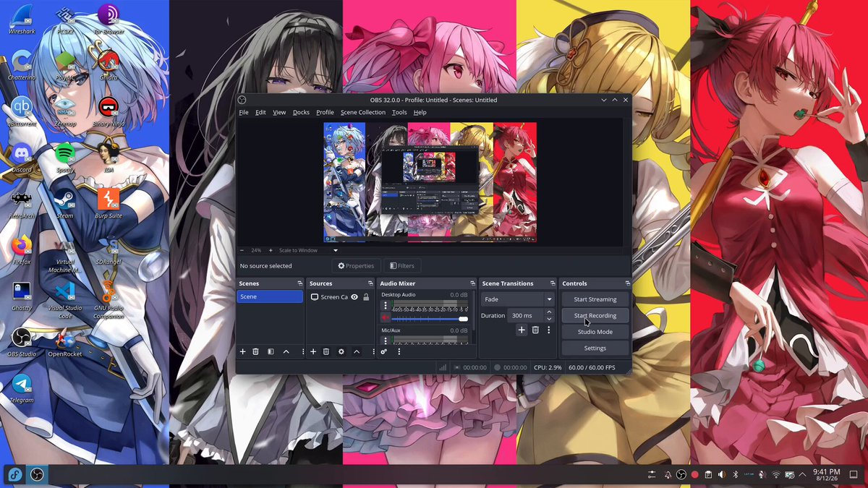Image resolution: width=868 pixels, height=488 pixels.
Task: Open Fedora application launcher in taskbar
Action: pyautogui.click(x=14, y=474)
